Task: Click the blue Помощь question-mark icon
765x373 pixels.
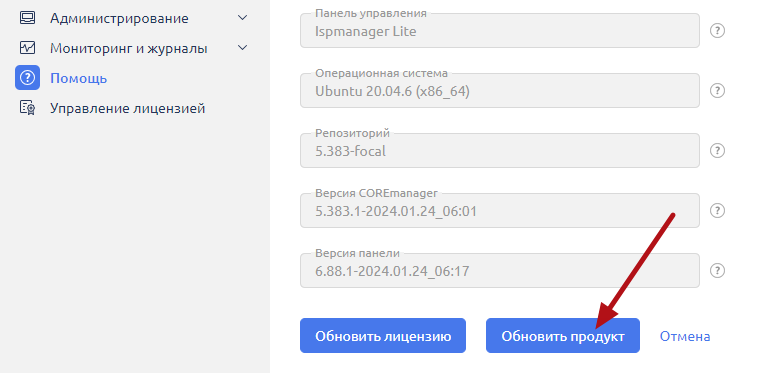Action: [x=27, y=78]
